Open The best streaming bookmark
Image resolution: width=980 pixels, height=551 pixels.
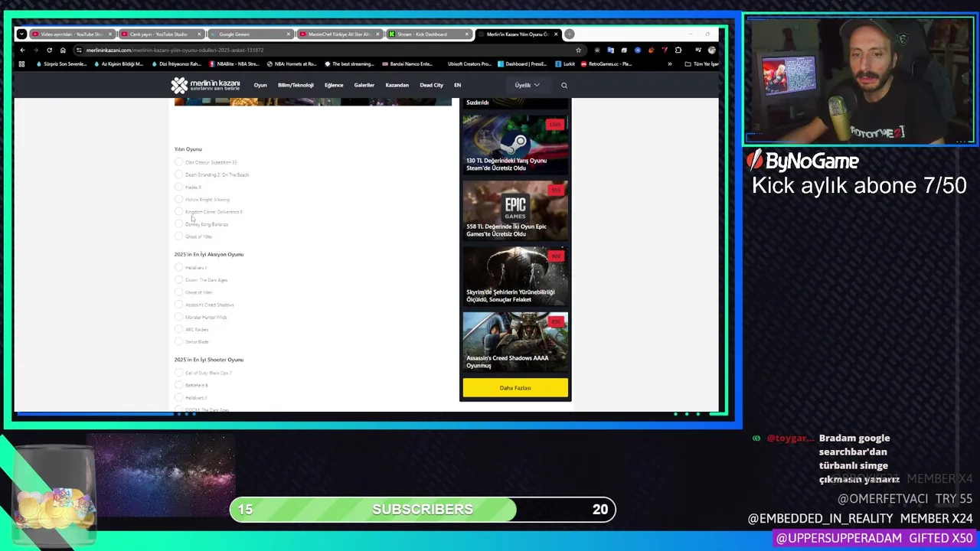click(x=349, y=64)
